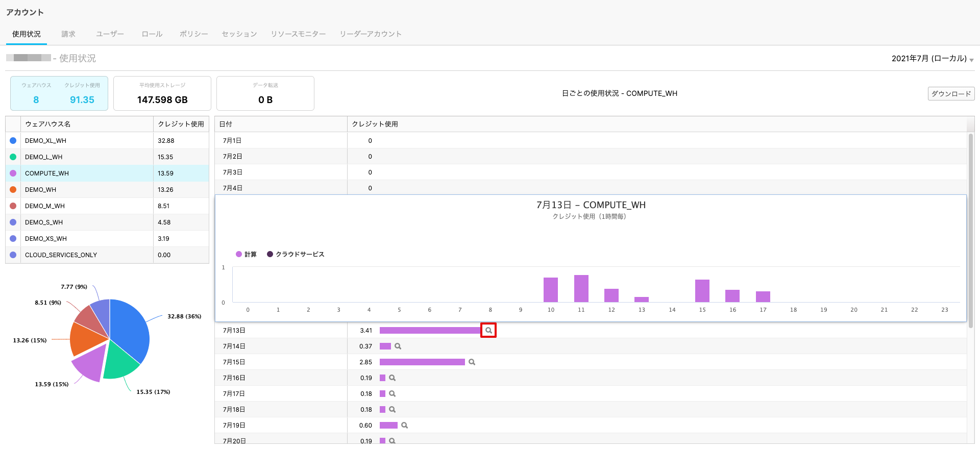
Task: Select the ウェアハウス credit usage card
Action: 59,93
